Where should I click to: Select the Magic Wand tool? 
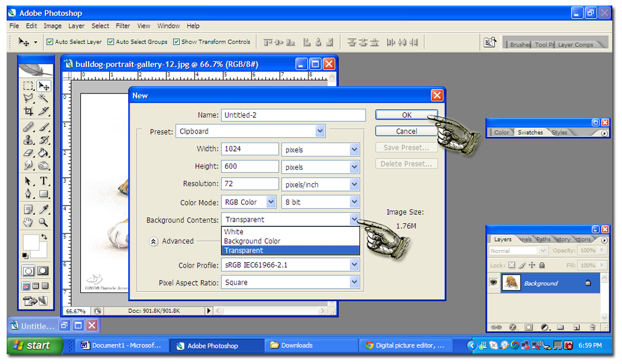43,98
